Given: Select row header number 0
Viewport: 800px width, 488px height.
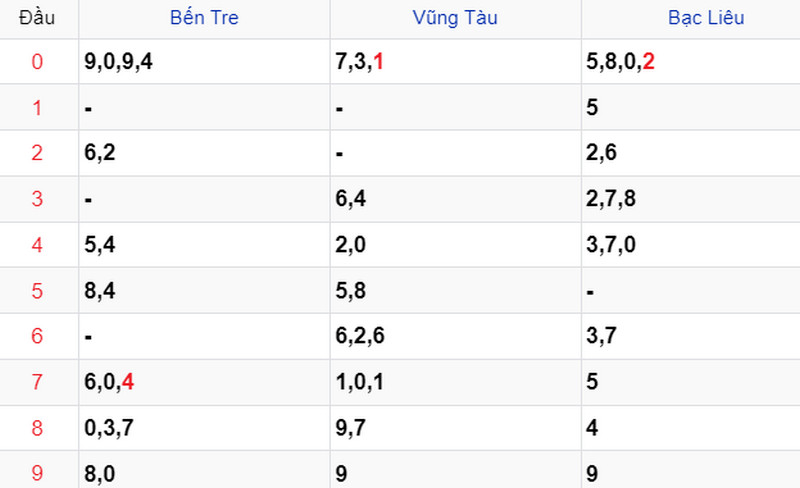Looking at the screenshot, I should 37,62.
